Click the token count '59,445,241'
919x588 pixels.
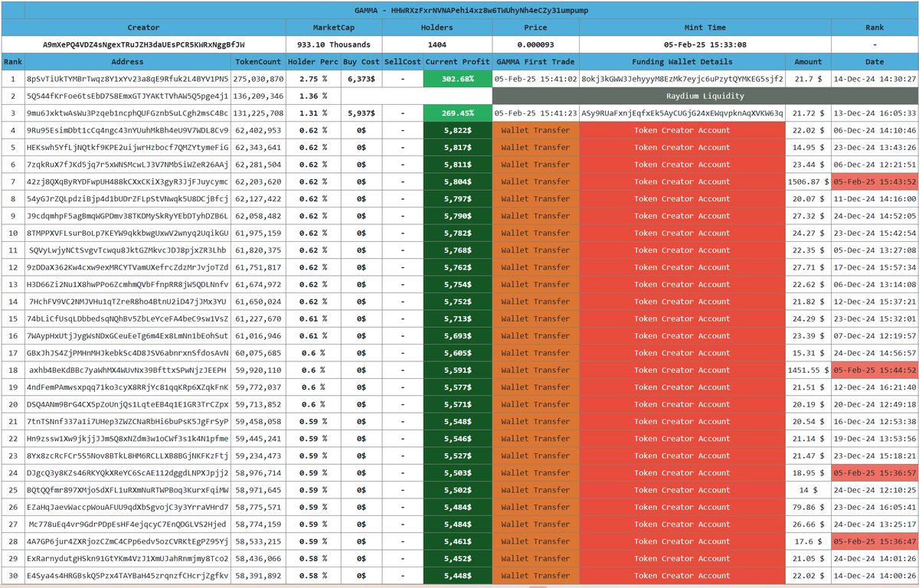pos(258,439)
